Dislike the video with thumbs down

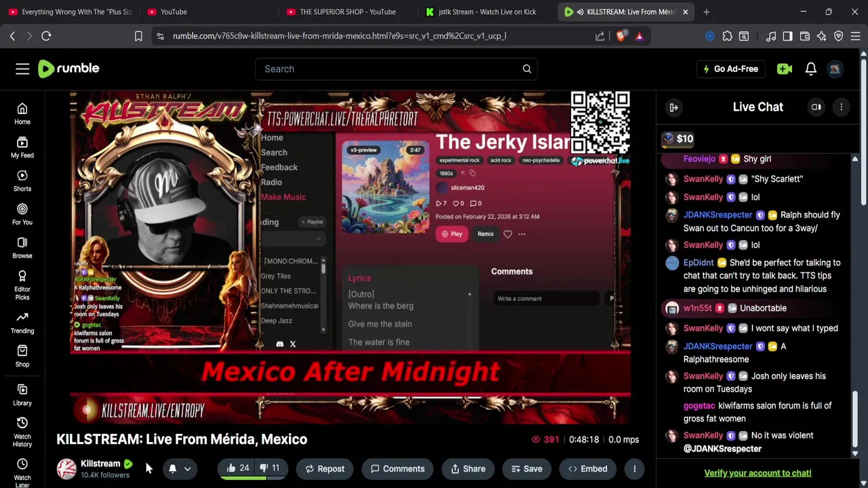(x=270, y=468)
